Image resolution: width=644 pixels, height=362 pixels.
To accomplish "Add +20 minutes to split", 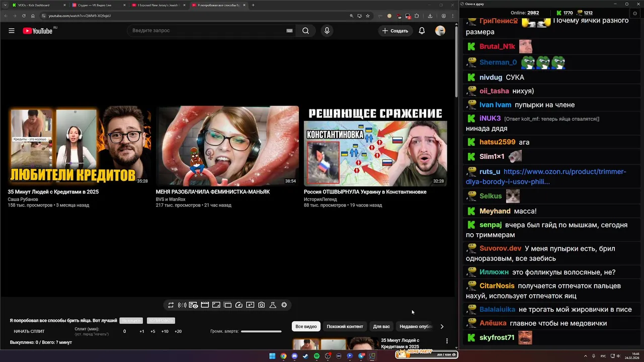I will tap(178, 331).
